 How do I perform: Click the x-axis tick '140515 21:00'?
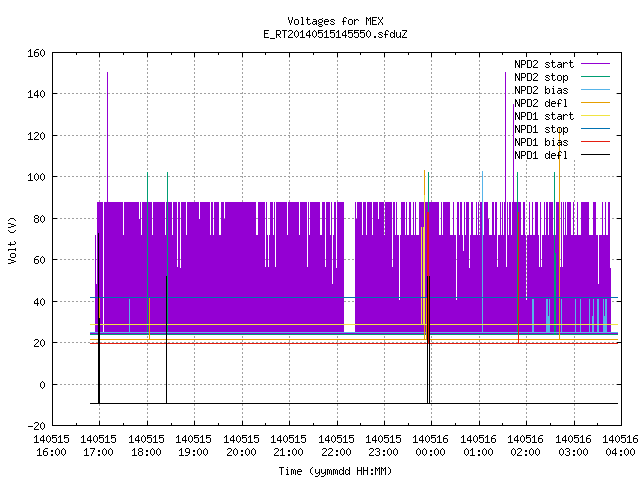tap(288, 446)
